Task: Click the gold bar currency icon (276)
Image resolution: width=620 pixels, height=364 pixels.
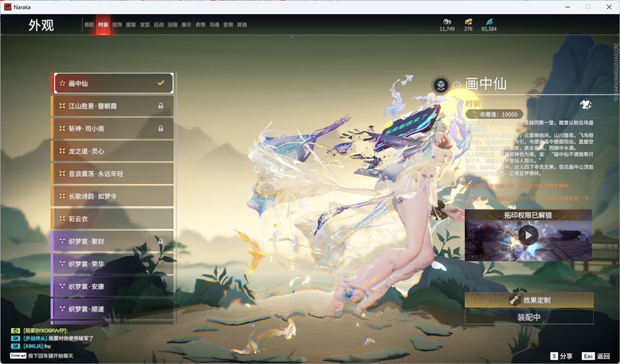Action: [468, 21]
